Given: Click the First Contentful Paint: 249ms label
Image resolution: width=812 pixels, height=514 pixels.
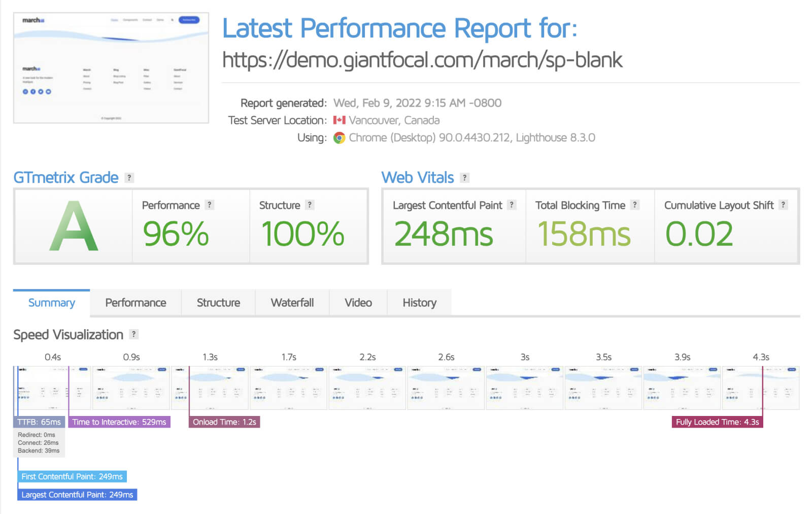Looking at the screenshot, I should point(72,476).
